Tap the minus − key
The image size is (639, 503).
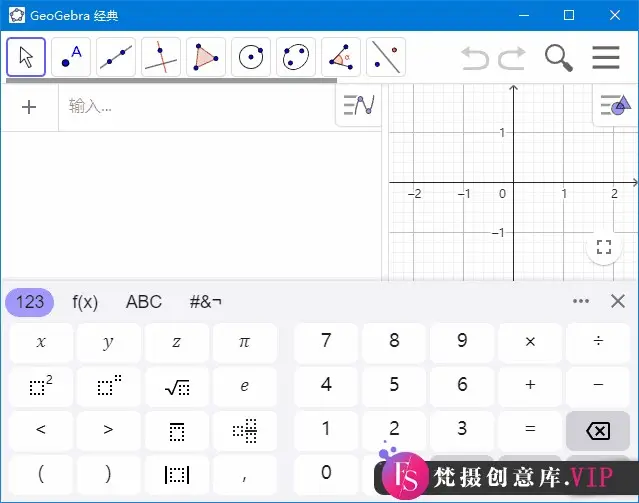pos(598,386)
